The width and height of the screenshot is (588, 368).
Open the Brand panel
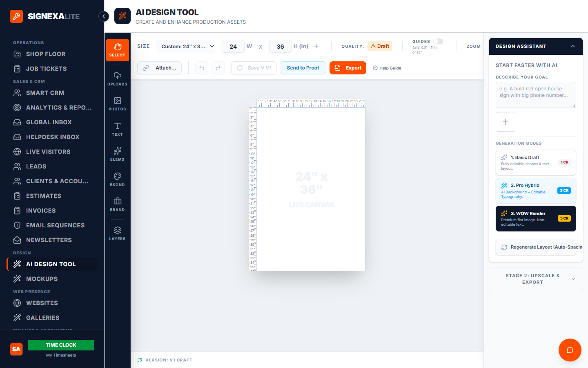(x=117, y=204)
